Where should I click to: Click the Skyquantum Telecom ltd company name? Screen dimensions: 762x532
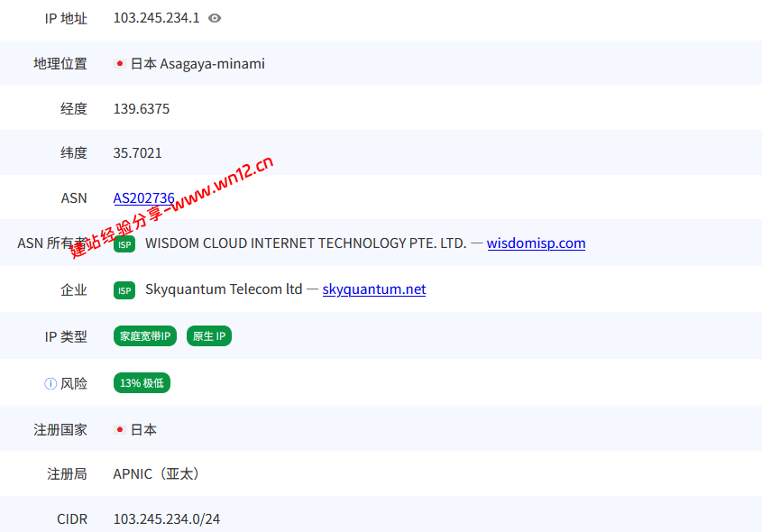point(224,289)
